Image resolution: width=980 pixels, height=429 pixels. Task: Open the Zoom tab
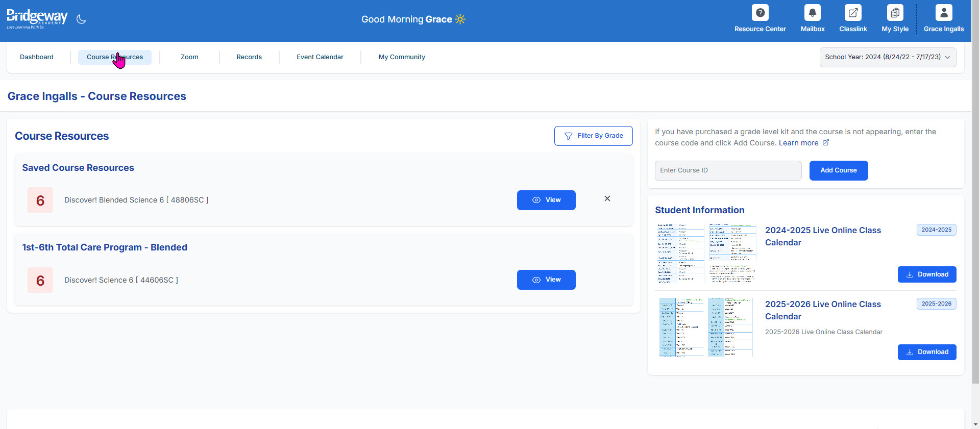[x=189, y=57]
